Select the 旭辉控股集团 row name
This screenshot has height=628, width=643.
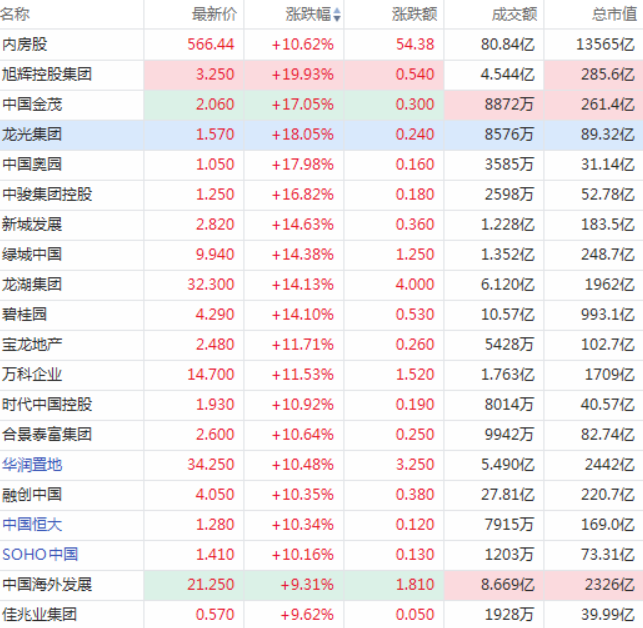[47, 74]
